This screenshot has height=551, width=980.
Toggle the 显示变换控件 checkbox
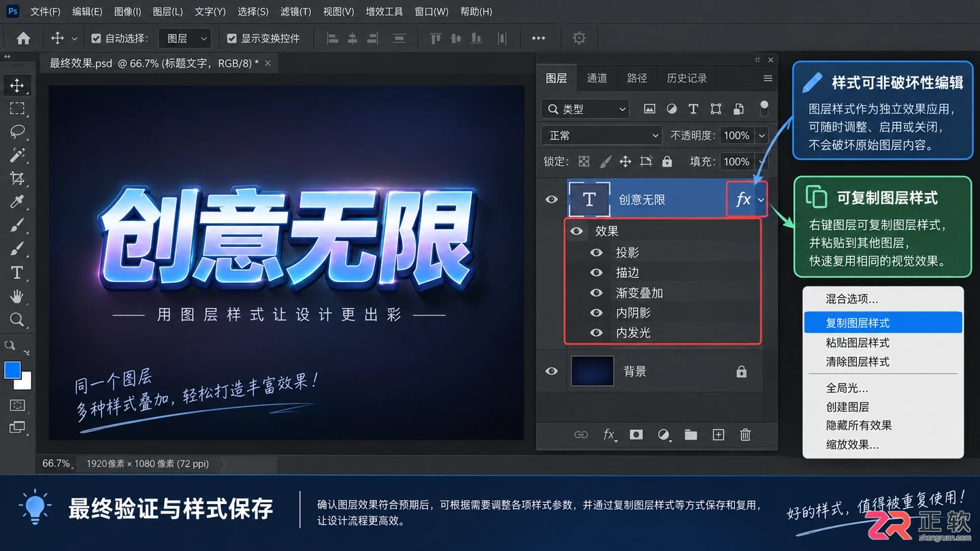click(x=231, y=39)
